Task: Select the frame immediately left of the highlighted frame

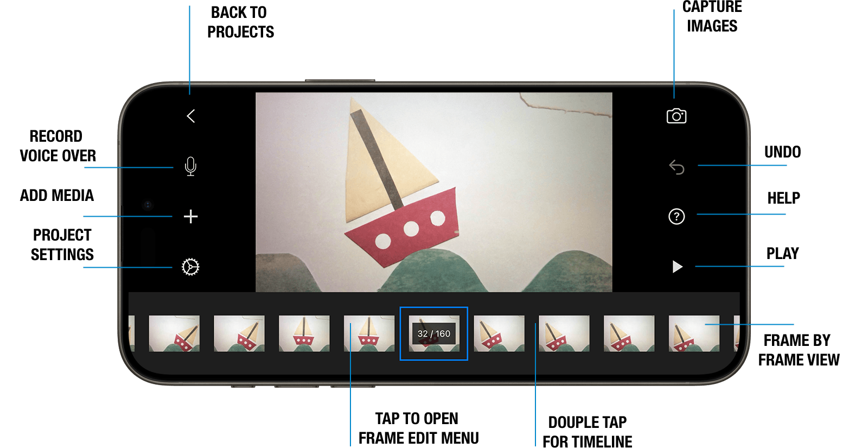Action: click(369, 333)
